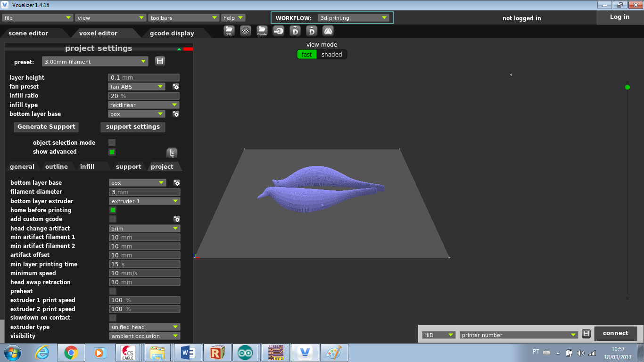Open the printer number dropdown
This screenshot has width=644, height=362.
(519, 335)
